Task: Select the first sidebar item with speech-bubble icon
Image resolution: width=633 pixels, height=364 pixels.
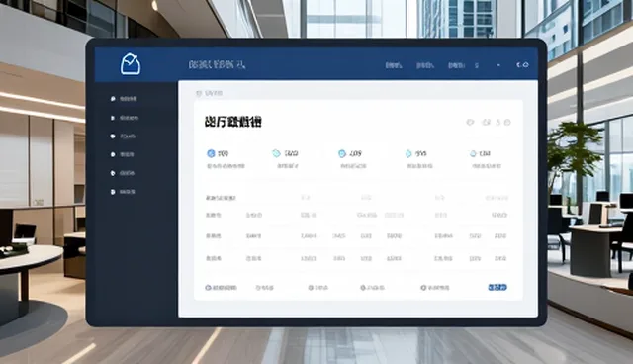Action: 124,99
